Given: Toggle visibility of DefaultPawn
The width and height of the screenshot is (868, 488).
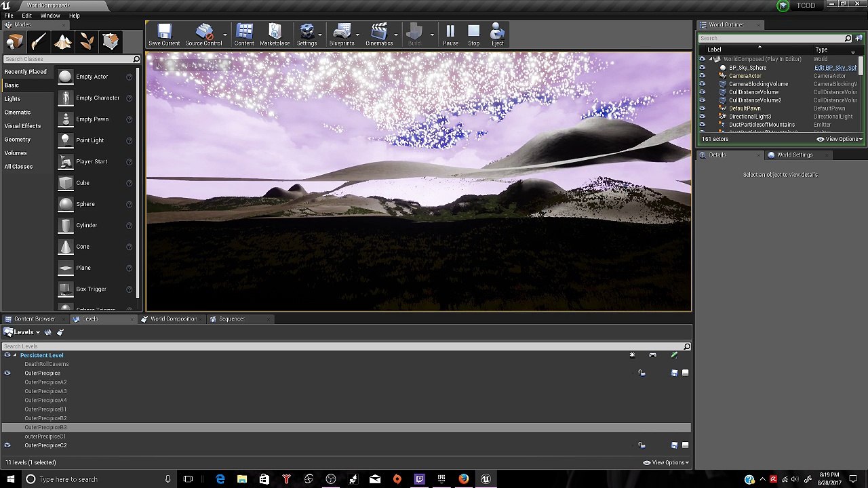Looking at the screenshot, I should pos(702,108).
